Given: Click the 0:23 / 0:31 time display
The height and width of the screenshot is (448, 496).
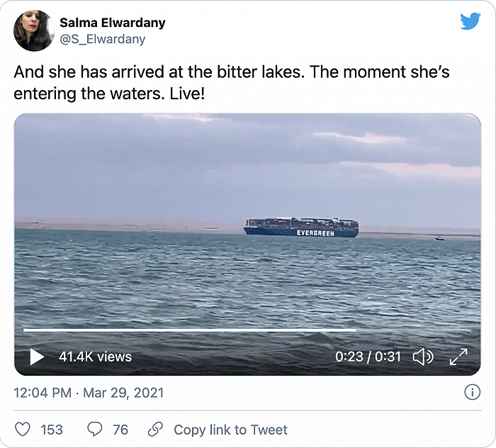Looking at the screenshot, I should [x=368, y=357].
